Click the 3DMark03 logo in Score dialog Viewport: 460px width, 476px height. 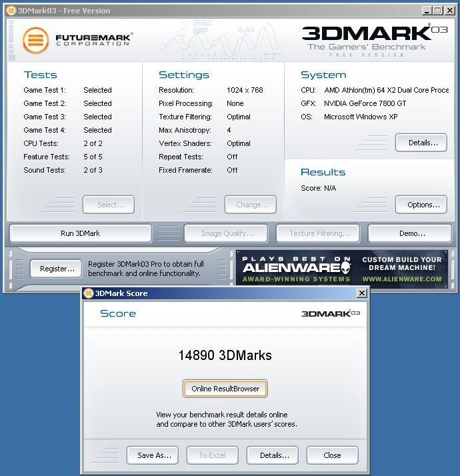coord(331,313)
